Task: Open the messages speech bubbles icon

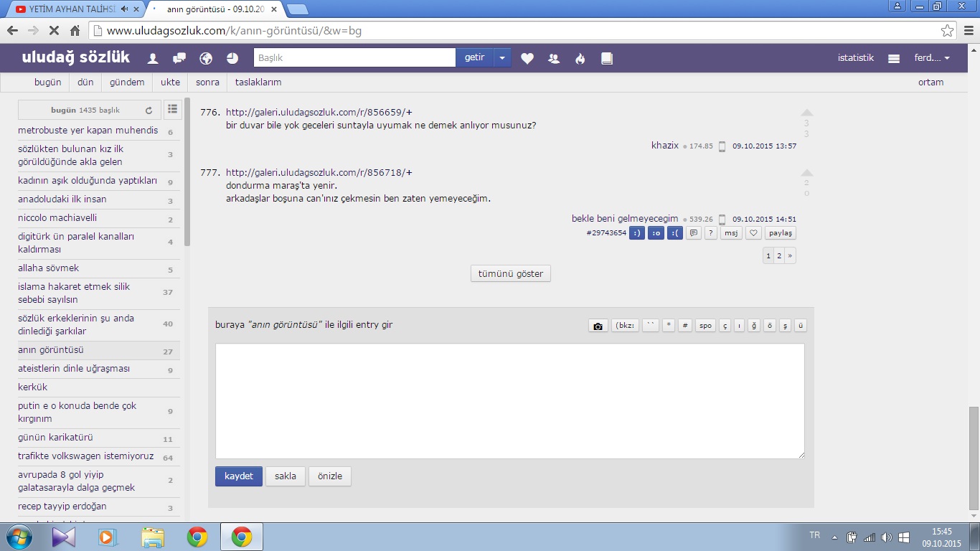Action: coord(179,58)
